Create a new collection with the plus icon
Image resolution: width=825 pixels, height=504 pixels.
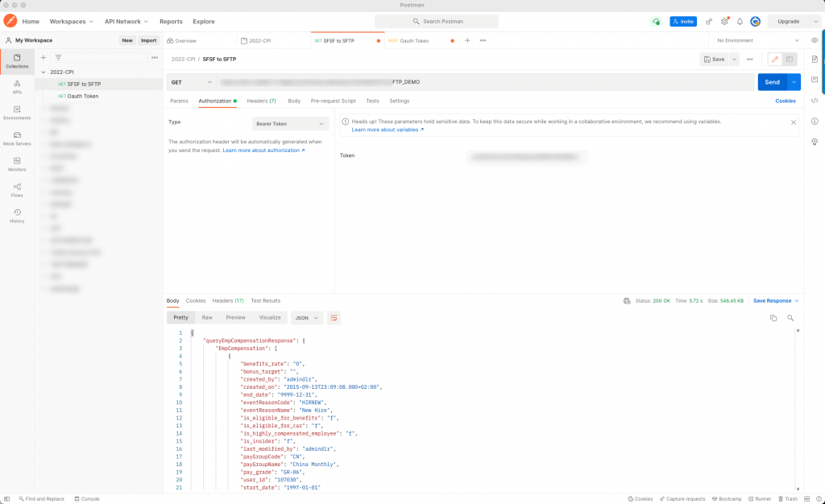pos(44,57)
